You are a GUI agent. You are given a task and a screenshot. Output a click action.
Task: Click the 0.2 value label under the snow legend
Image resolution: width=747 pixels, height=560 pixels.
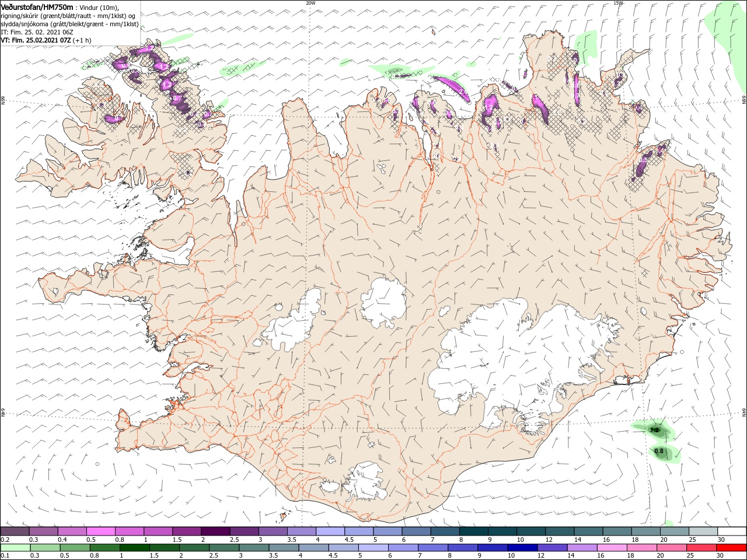click(x=5, y=540)
